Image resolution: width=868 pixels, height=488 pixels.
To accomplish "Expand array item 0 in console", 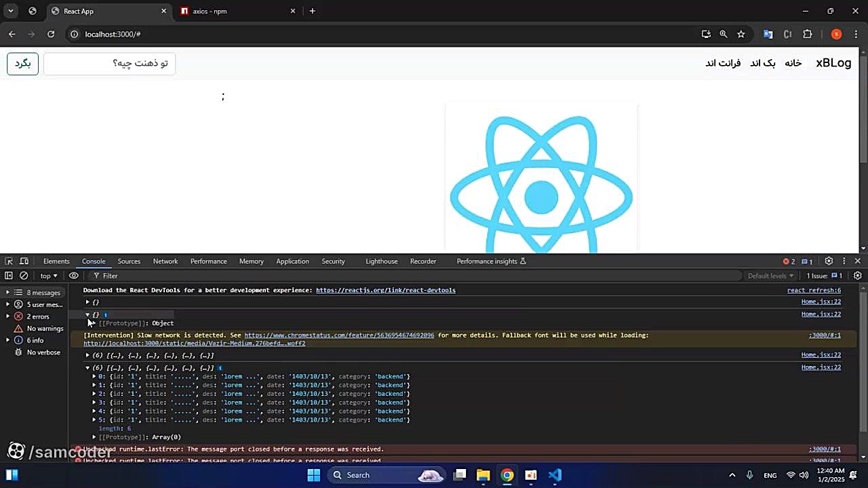I will [x=94, y=376].
